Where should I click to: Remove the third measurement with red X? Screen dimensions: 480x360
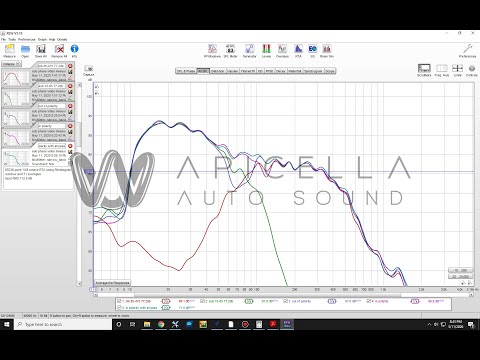click(70, 106)
